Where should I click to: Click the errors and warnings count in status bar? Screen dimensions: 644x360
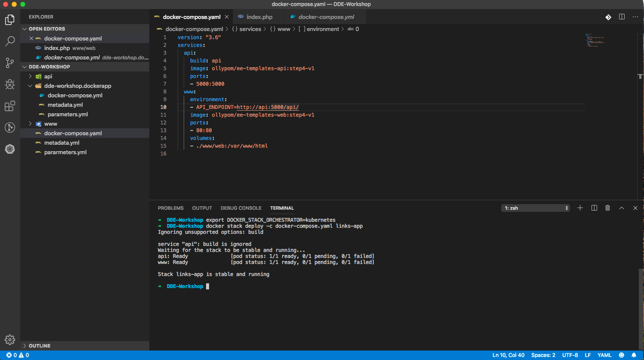18,355
